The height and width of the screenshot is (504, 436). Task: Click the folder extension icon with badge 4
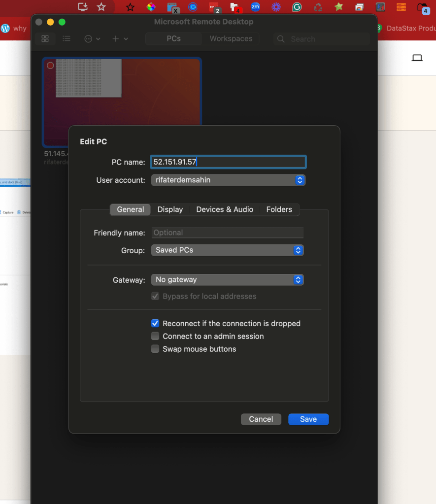[x=235, y=8]
